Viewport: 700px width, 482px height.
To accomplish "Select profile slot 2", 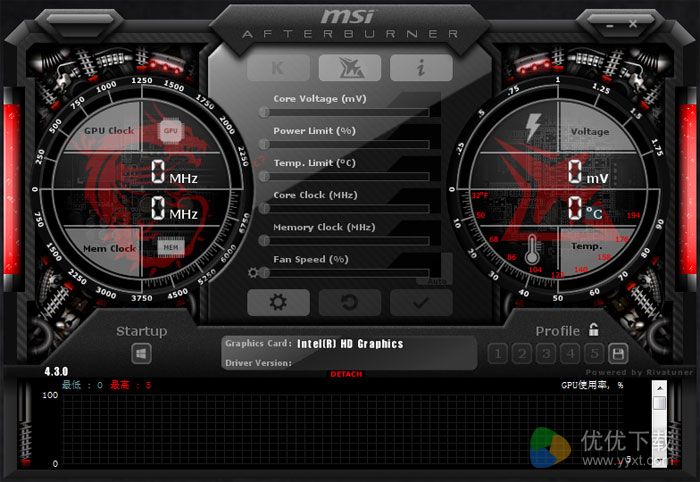I will pos(521,354).
